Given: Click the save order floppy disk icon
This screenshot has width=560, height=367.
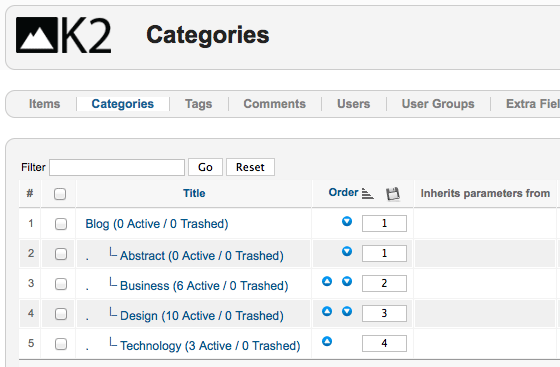Looking at the screenshot, I should coord(393,194).
